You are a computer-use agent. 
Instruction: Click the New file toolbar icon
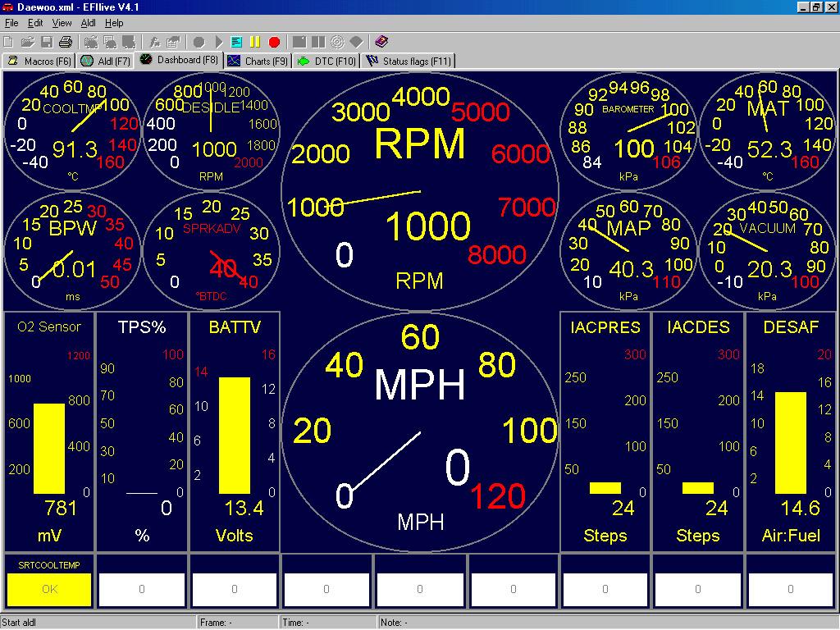(9, 42)
